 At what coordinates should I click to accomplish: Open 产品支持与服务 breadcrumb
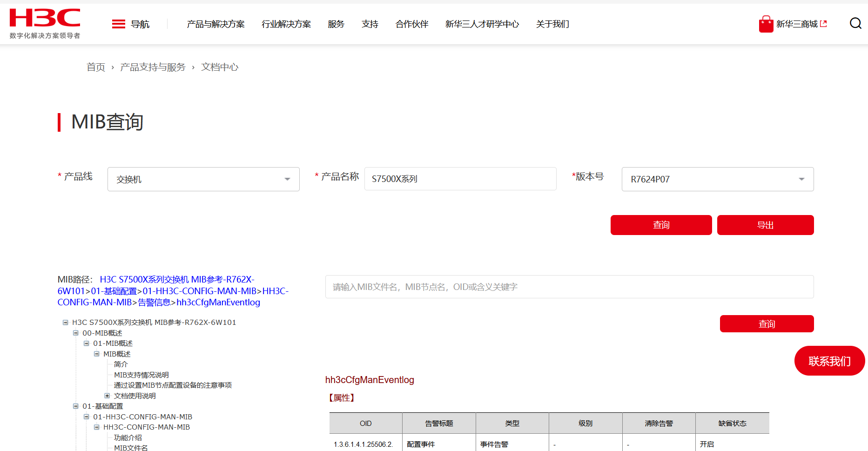153,67
